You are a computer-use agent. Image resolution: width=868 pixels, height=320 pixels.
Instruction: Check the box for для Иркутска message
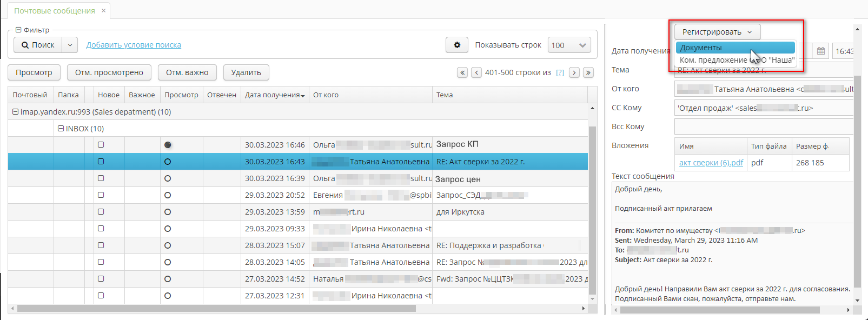[x=101, y=212]
